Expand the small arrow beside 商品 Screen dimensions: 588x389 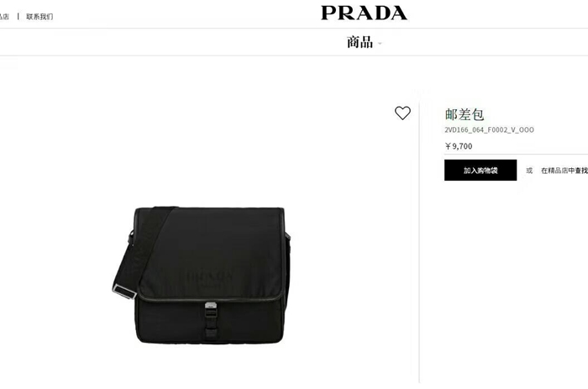(380, 44)
